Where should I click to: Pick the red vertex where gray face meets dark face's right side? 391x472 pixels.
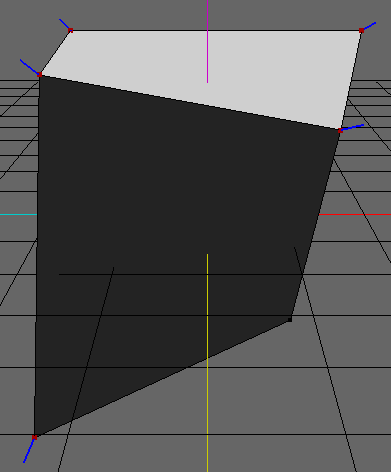click(x=340, y=131)
